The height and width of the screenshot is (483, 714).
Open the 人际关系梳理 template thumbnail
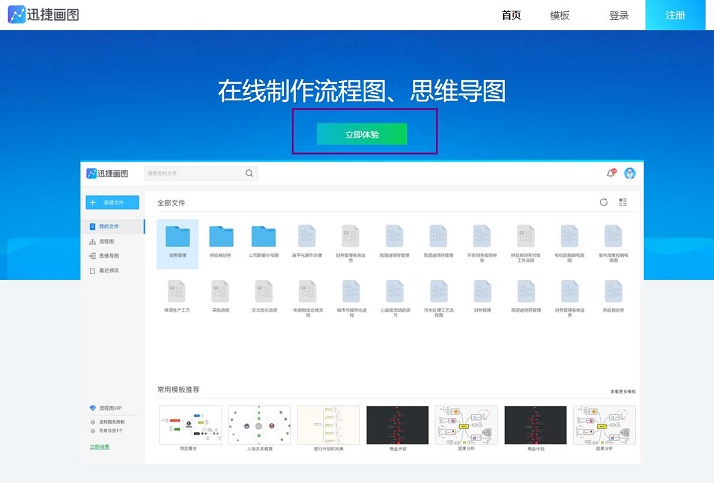coord(260,425)
